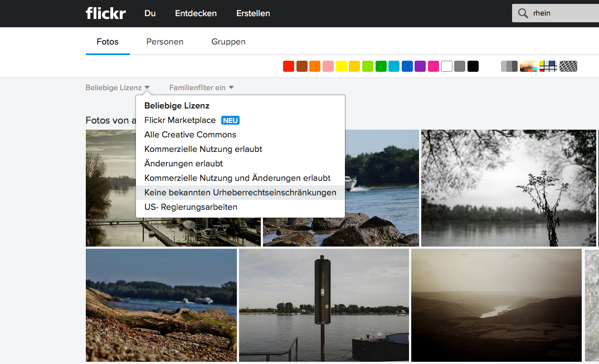Screen dimensions: 599x364
Task: Select Keine bekannten Urheberrechtseinschränkungen
Action: point(241,193)
